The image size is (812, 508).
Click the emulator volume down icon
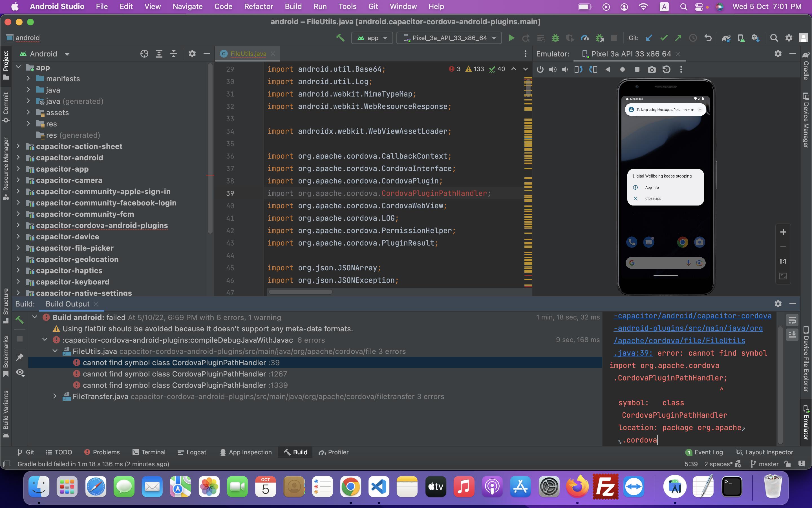click(x=565, y=69)
